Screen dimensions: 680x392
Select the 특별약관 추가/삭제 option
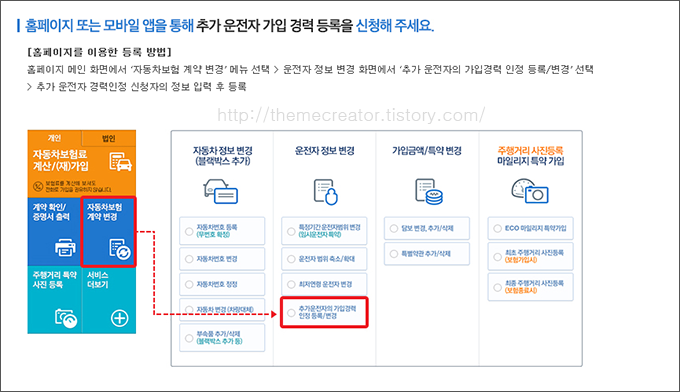(x=427, y=254)
